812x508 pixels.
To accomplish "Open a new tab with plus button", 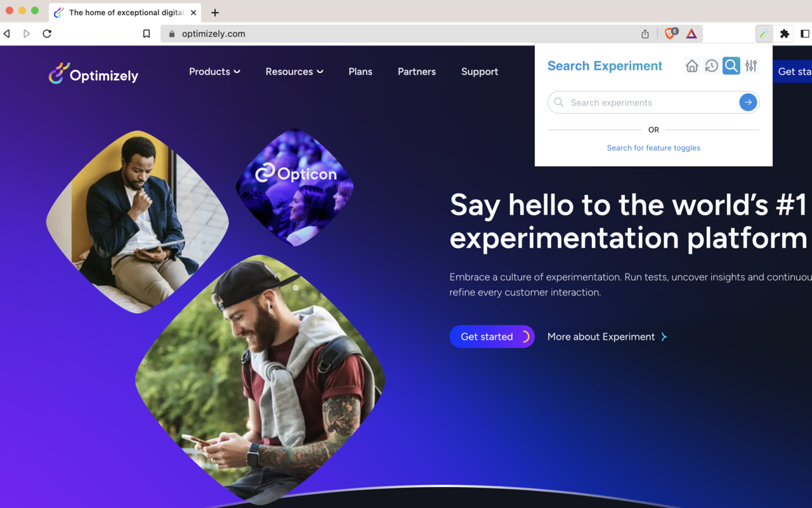I will click(215, 13).
